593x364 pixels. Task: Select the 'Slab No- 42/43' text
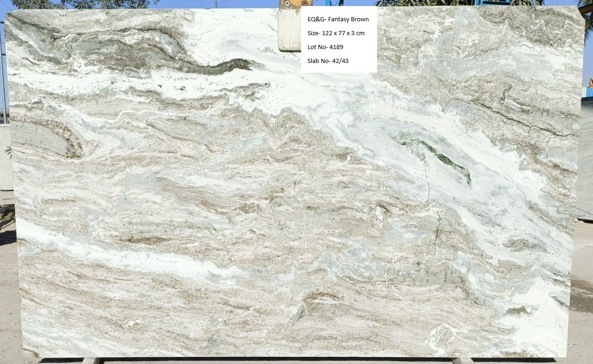pyautogui.click(x=328, y=61)
